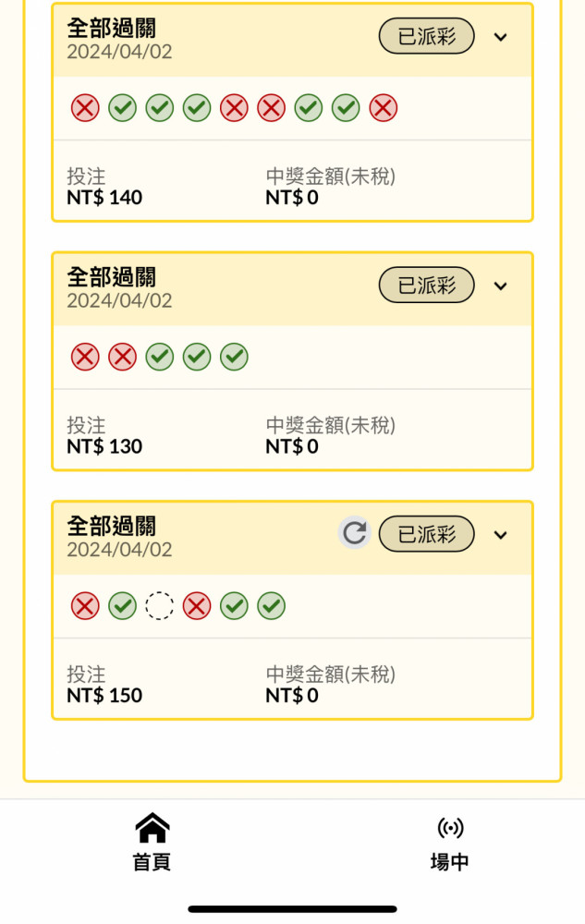Tap the last red cross in NT$ 140 bet
This screenshot has height=924, width=585.
click(x=383, y=108)
